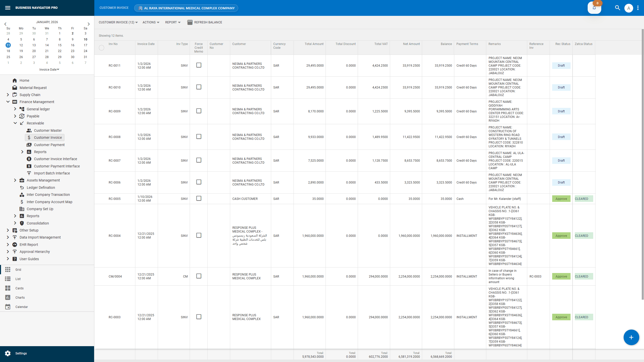Image resolution: width=644 pixels, height=362 pixels.
Task: Switch to Charts view in the sidebar
Action: pos(20,297)
